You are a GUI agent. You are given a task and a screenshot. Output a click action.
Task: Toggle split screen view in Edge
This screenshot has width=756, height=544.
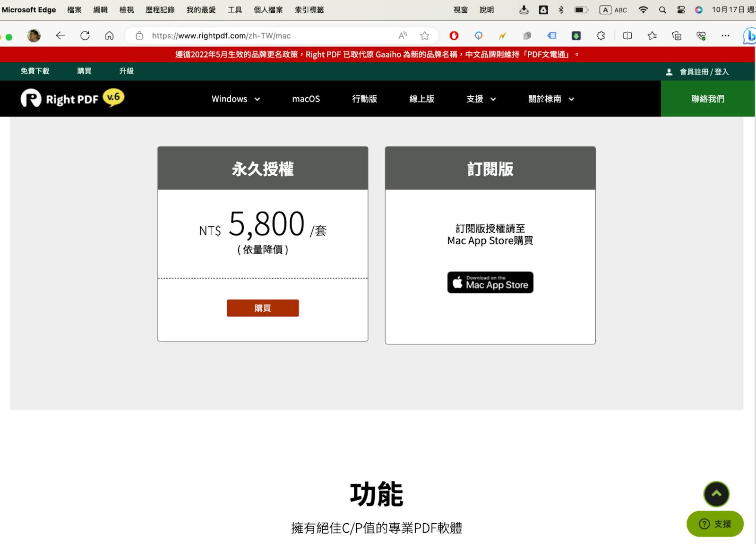(x=627, y=35)
